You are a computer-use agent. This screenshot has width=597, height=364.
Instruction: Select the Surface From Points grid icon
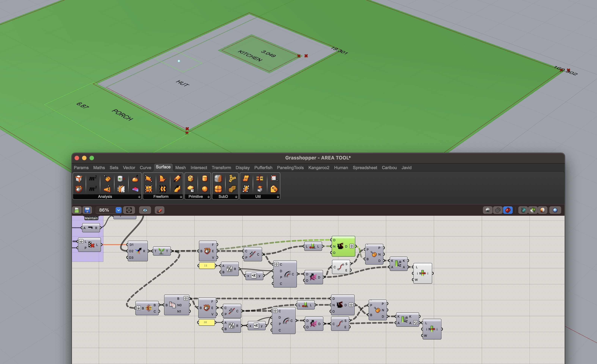tap(149, 189)
